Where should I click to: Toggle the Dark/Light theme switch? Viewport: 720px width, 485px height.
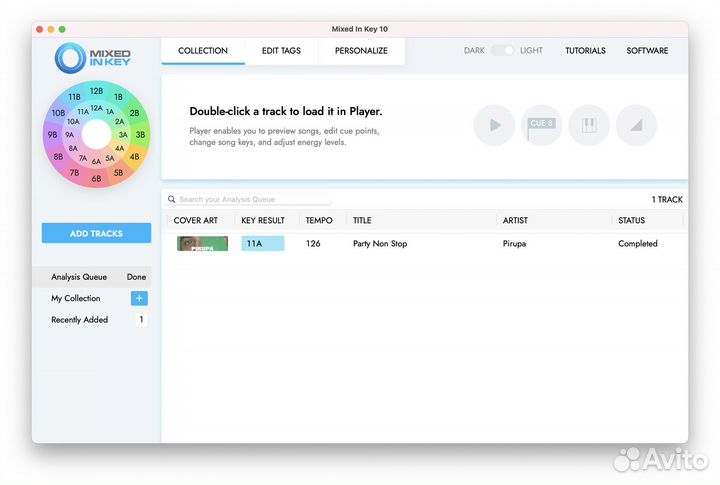502,51
